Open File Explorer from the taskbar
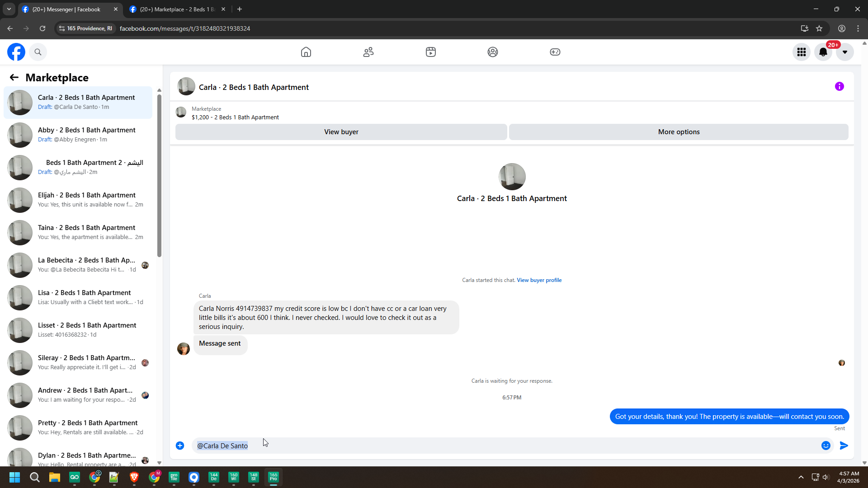This screenshot has width=868, height=488. [55, 477]
